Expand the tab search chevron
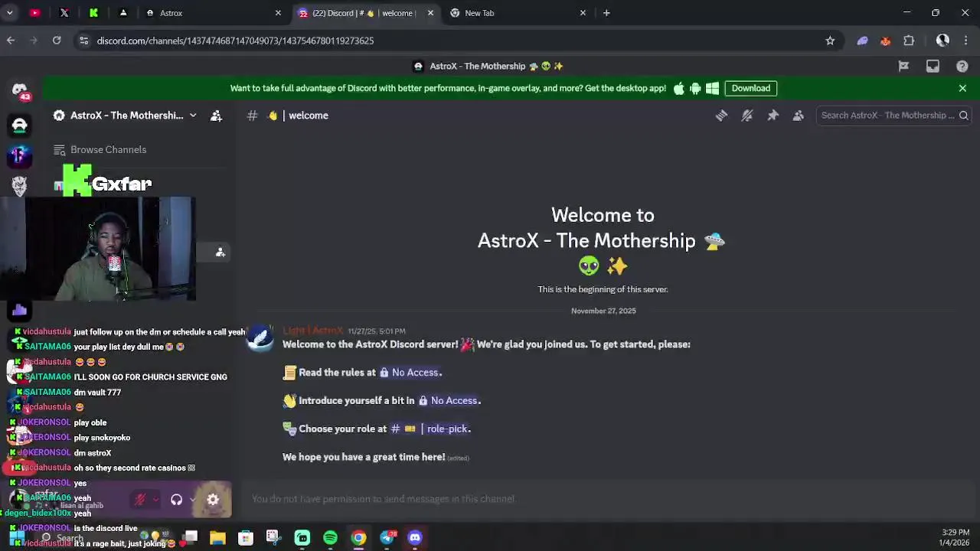The width and height of the screenshot is (980, 551). pos(10,13)
